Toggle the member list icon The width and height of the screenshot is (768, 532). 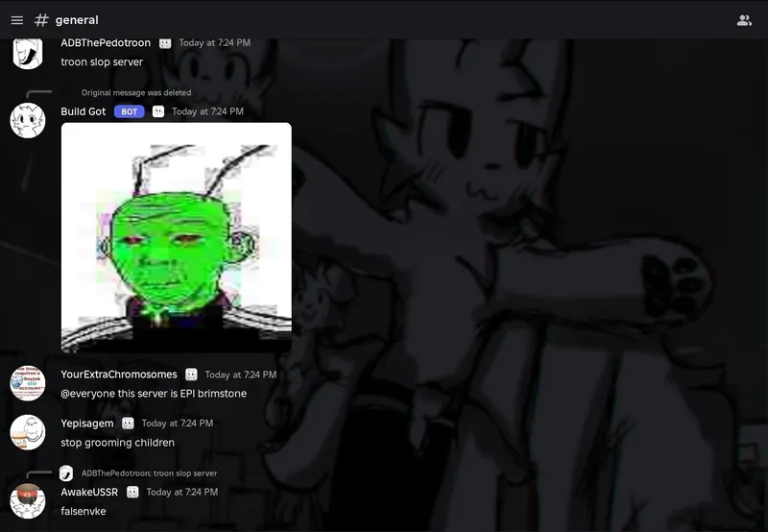tap(744, 20)
